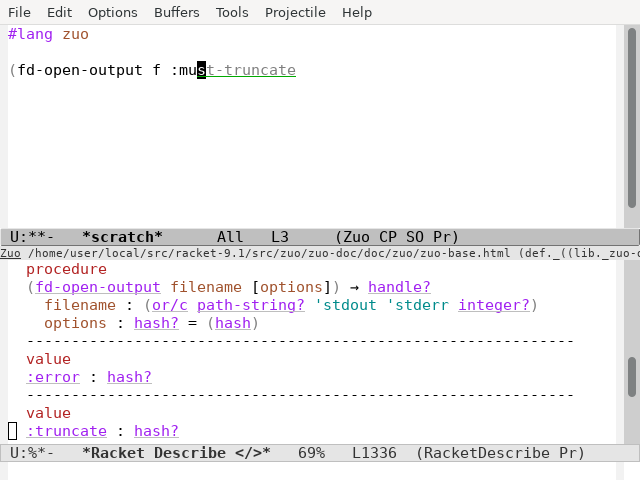Viewport: 640px width, 480px height.
Task: Click the (RacketDescribe Pr) mode indicator
Action: pos(500,453)
